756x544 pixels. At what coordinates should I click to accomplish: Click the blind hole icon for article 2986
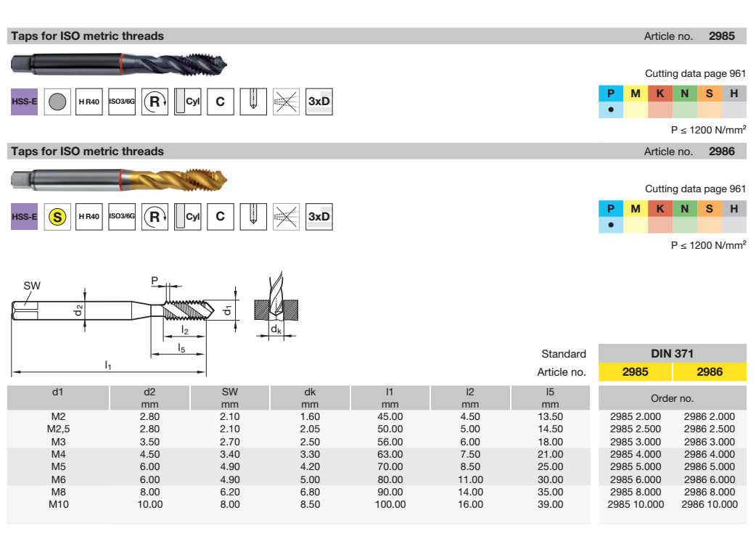point(253,217)
